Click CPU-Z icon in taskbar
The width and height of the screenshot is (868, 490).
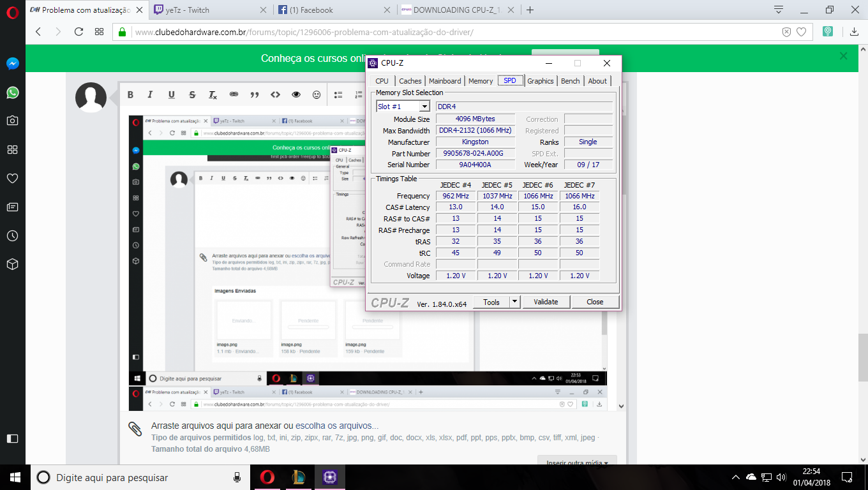coord(329,477)
